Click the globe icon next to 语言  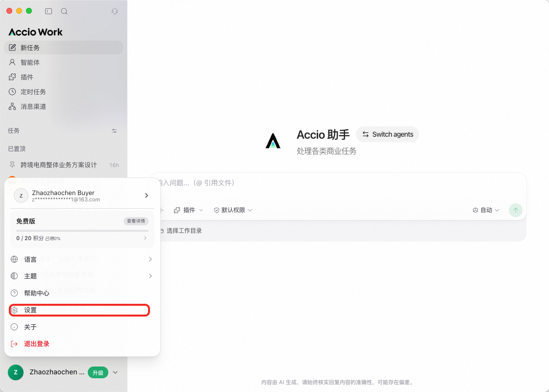tap(14, 259)
